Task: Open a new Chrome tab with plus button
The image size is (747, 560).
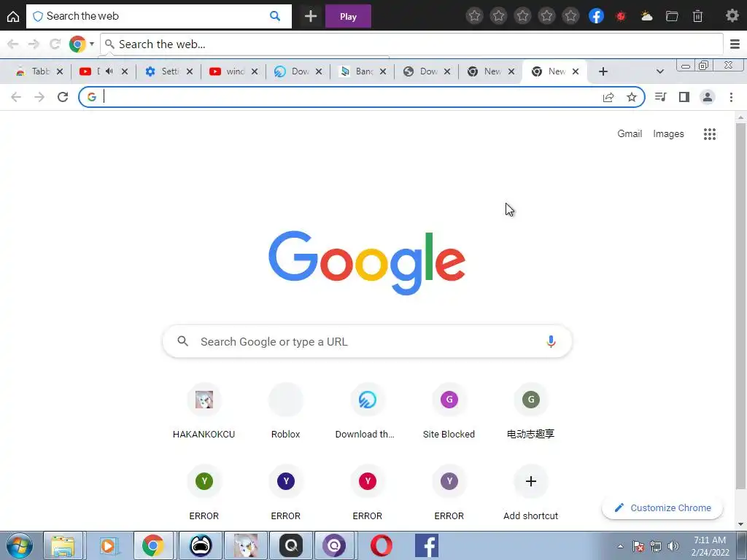Action: click(x=603, y=71)
